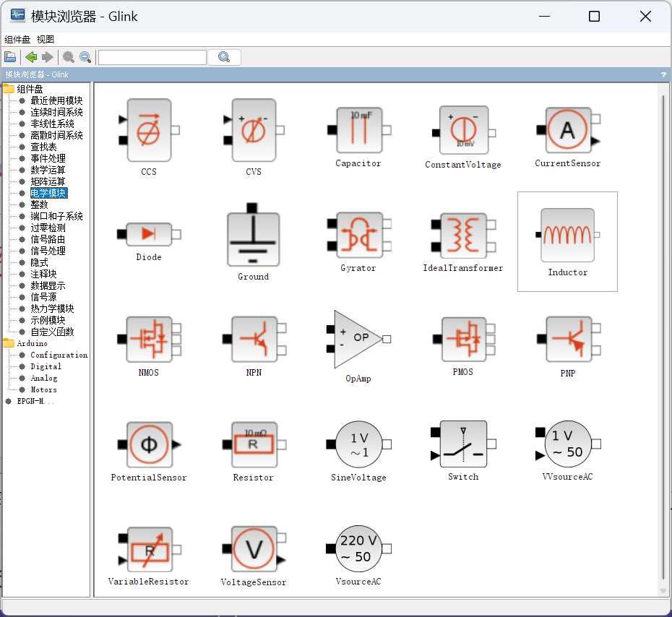
Task: Click inside the search input field
Action: [152, 56]
